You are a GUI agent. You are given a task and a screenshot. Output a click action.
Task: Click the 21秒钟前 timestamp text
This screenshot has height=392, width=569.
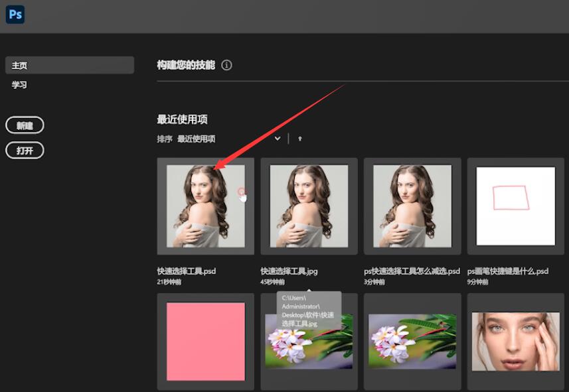(169, 282)
